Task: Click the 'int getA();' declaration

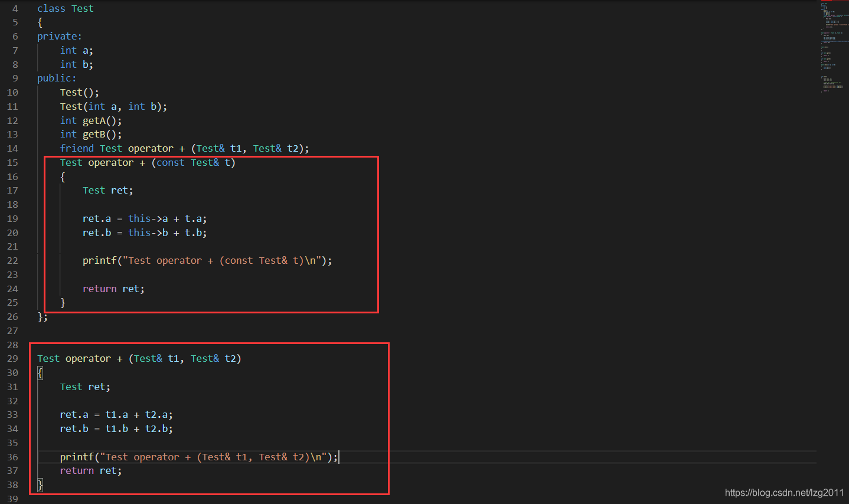Action: coord(91,120)
